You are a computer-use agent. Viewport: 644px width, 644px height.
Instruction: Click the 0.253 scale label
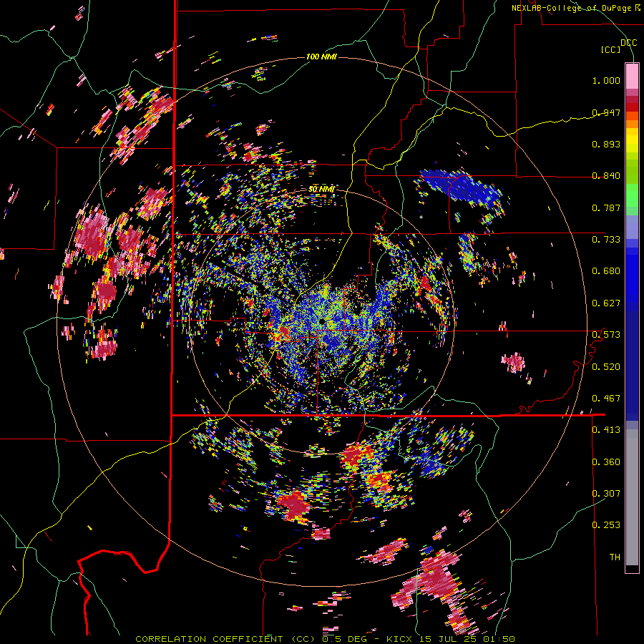(606, 525)
